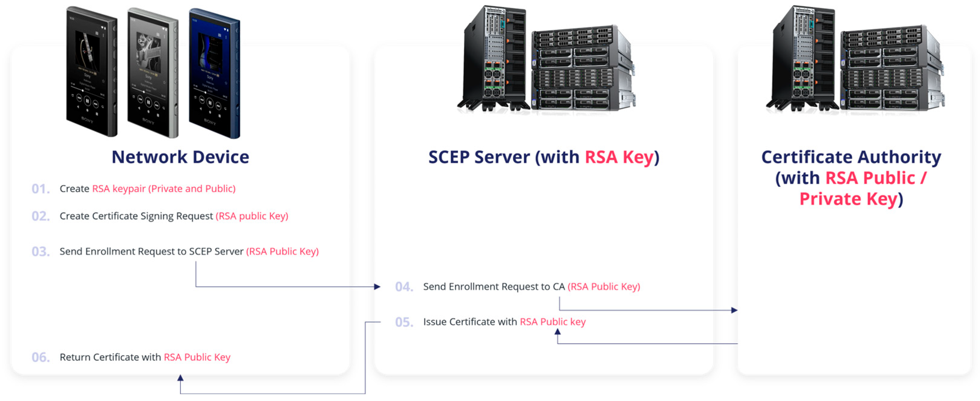The height and width of the screenshot is (401, 980).
Task: Click arrowhead pointing into Certificate Authority panel
Action: pos(734,310)
